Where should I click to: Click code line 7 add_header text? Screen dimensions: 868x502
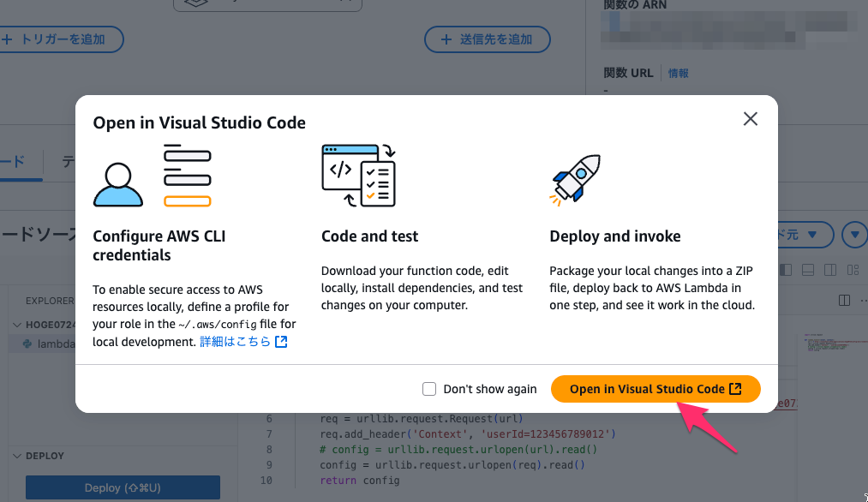pyautogui.click(x=468, y=434)
